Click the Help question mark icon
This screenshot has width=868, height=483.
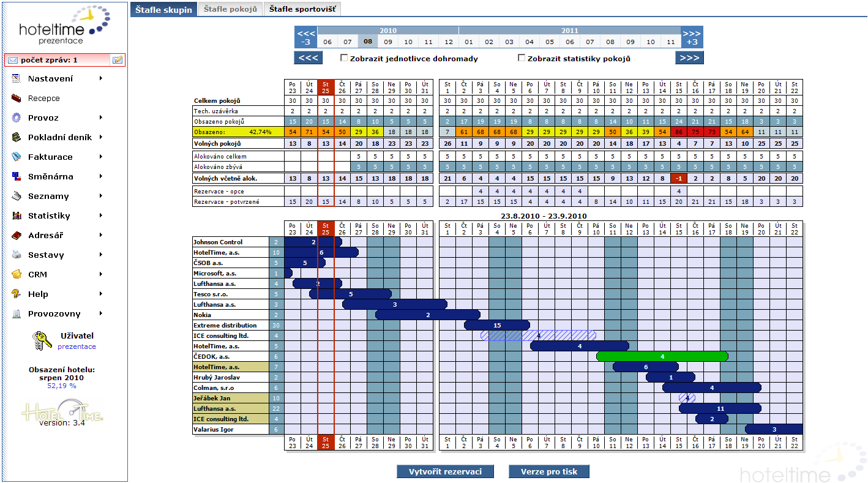[17, 294]
